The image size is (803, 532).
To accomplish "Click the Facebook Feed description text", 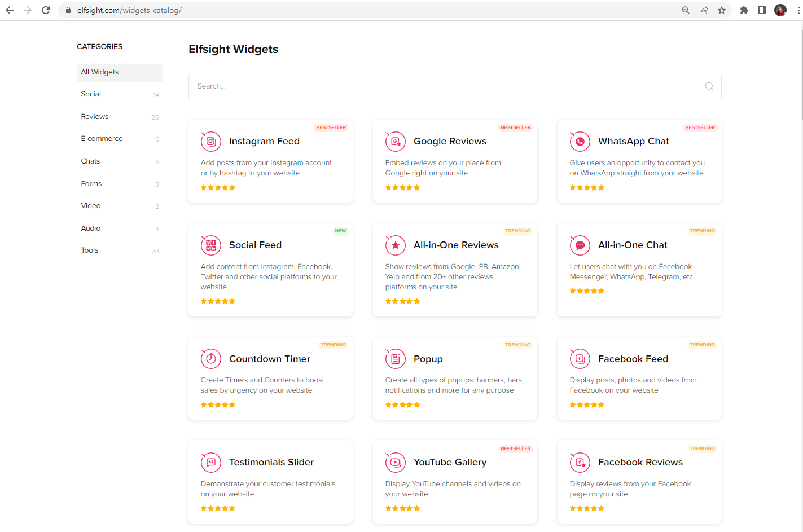I will pos(633,385).
